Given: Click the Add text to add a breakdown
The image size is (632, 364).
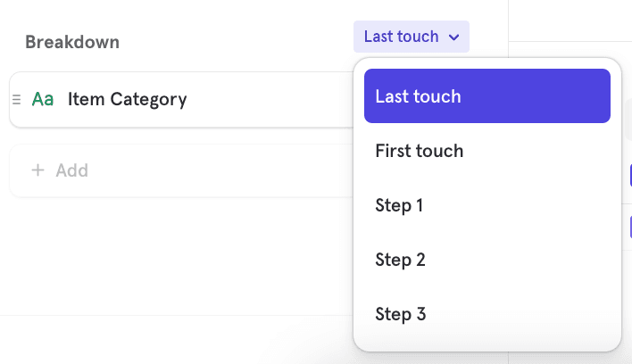Looking at the screenshot, I should pos(71,170).
